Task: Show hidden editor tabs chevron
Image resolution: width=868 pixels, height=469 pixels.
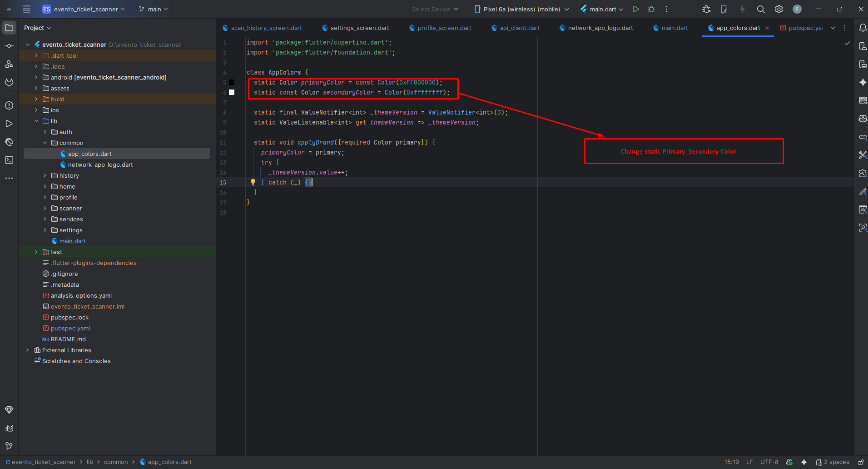Action: tap(833, 28)
